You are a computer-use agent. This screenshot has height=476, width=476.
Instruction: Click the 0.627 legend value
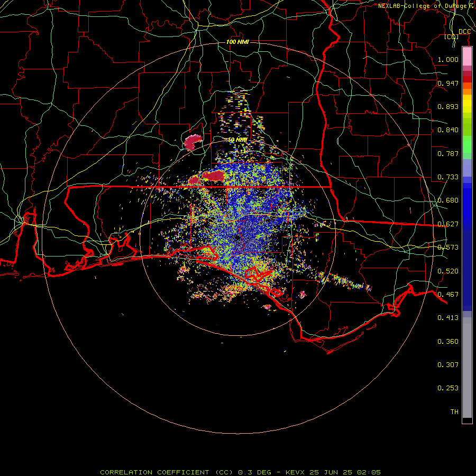point(448,224)
